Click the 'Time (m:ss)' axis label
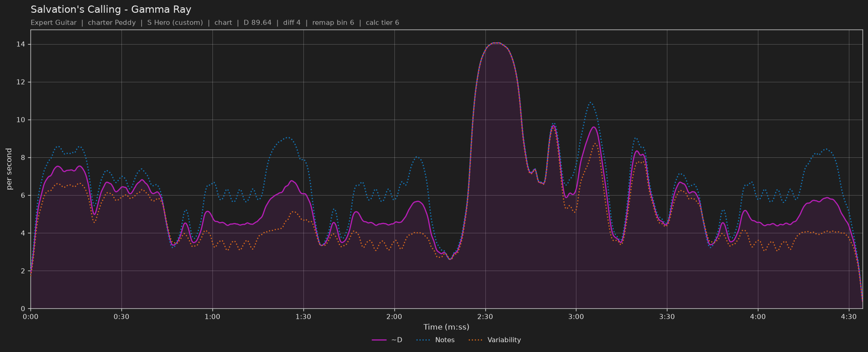The width and height of the screenshot is (868, 352). [x=446, y=327]
